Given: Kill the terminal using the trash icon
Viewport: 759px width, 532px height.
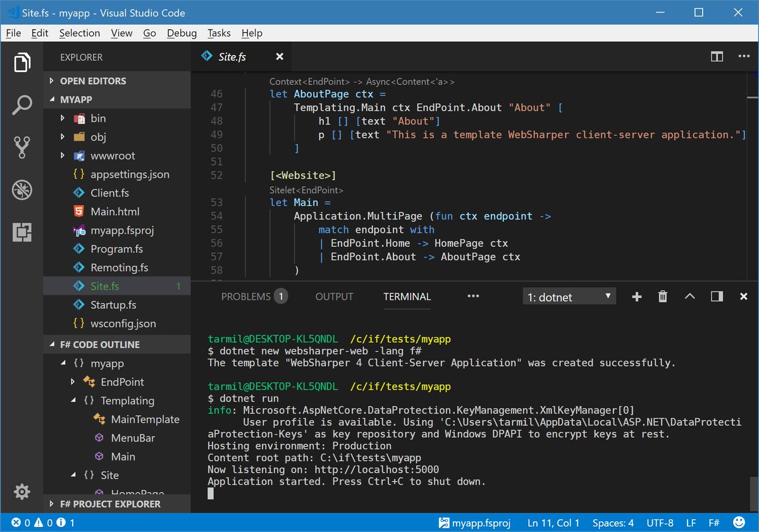Looking at the screenshot, I should [x=662, y=296].
